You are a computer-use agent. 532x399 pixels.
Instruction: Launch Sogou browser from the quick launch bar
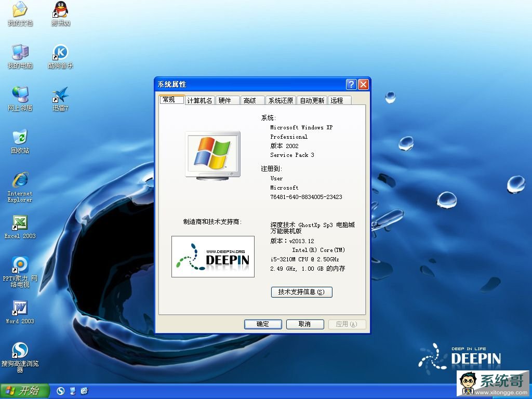coord(60,391)
